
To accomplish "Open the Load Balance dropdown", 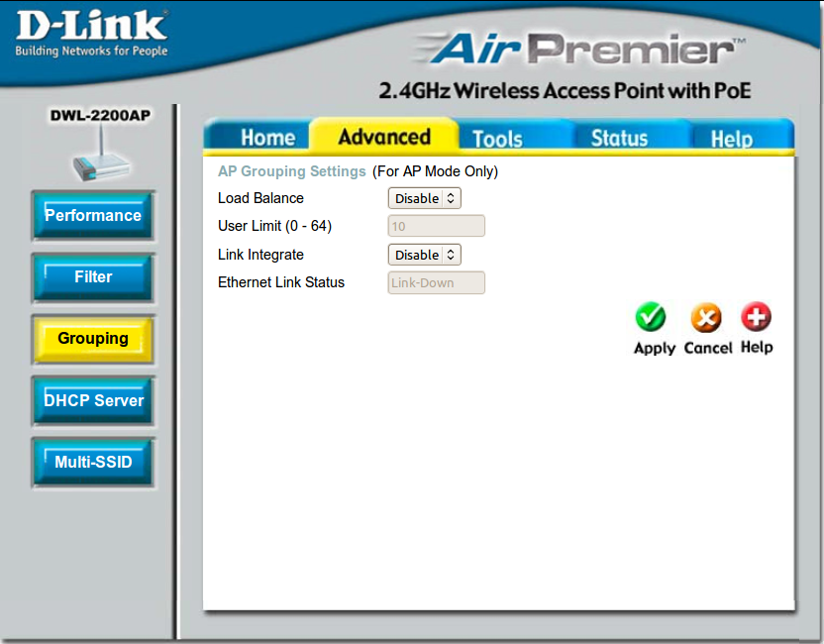I will 424,198.
